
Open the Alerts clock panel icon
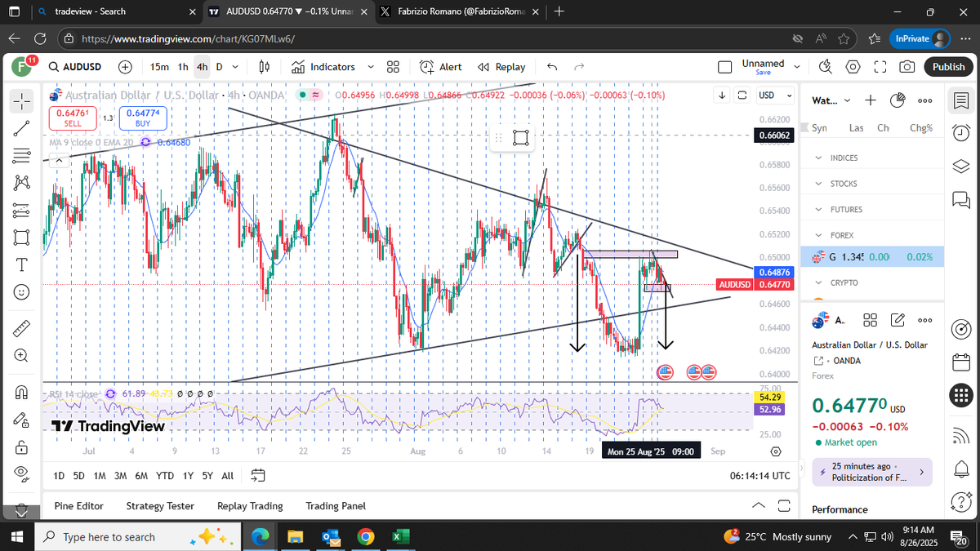[961, 133]
